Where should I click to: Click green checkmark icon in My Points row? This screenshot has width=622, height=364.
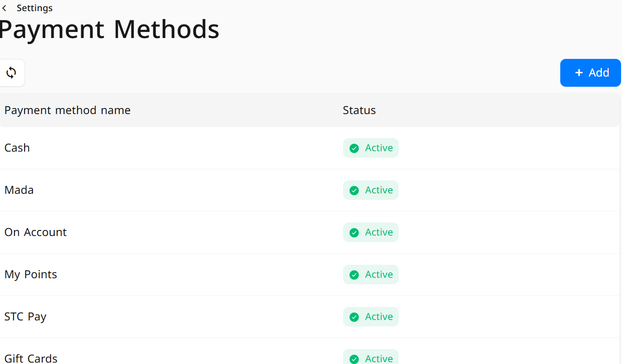click(x=354, y=275)
